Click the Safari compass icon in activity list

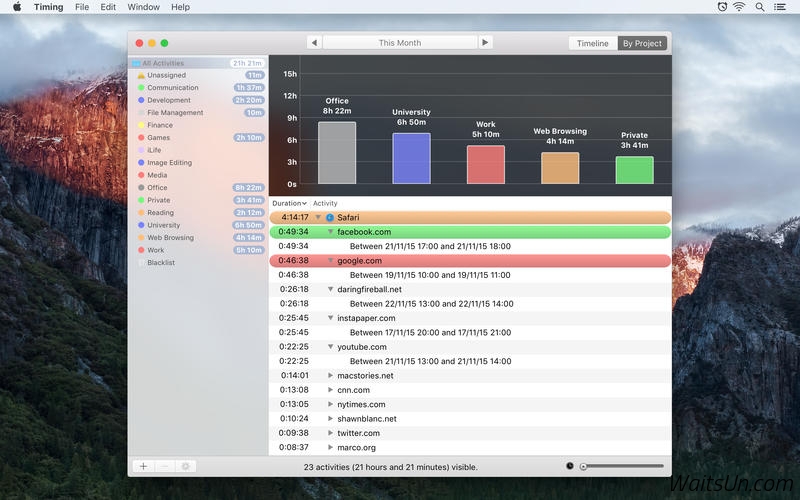[x=330, y=218]
